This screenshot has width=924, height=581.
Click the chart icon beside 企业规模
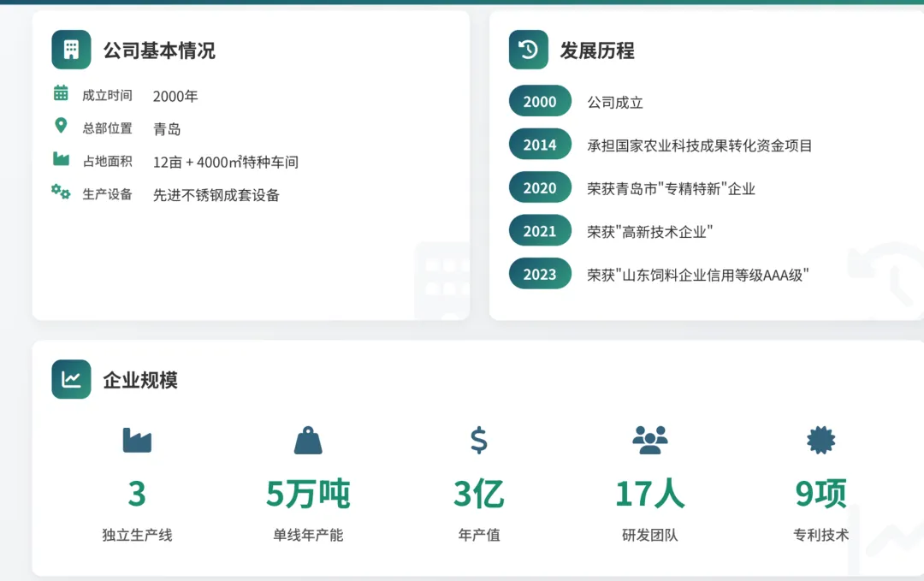[72, 379]
